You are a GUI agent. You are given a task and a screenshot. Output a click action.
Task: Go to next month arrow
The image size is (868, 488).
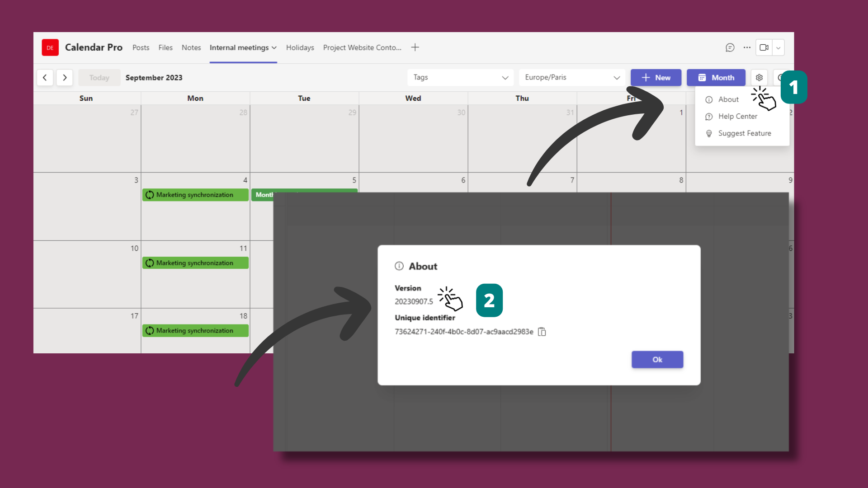65,78
